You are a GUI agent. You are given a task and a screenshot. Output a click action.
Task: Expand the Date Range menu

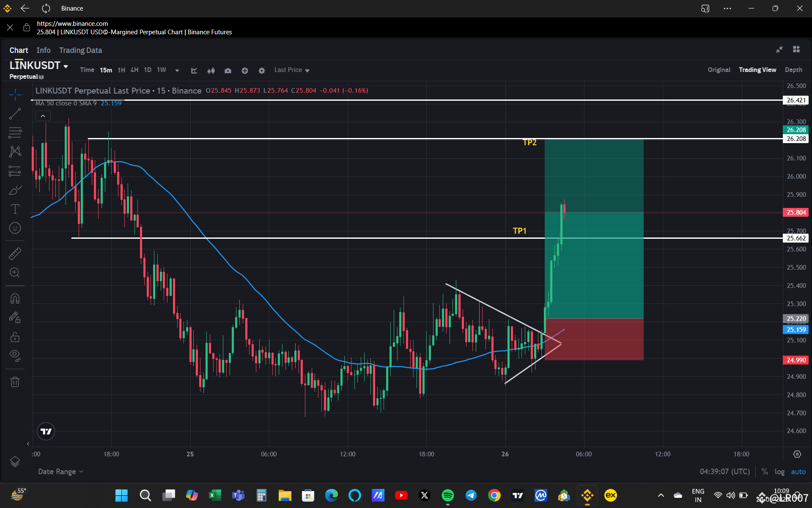60,472
